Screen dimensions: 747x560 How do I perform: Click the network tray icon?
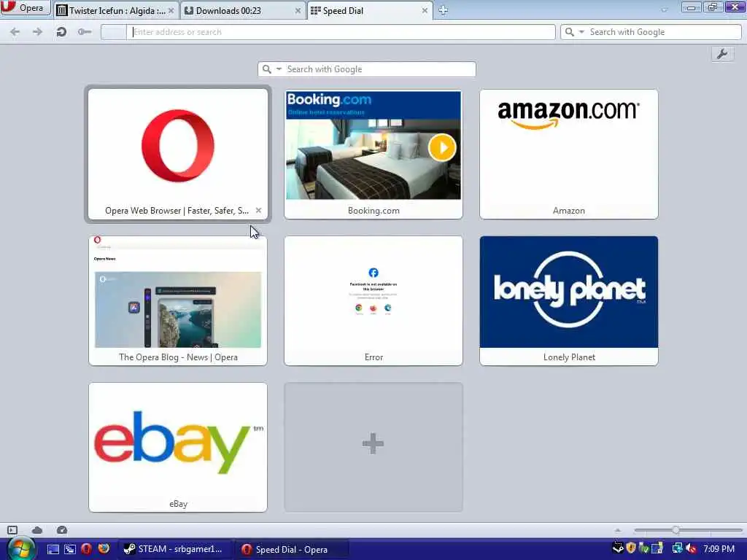click(x=677, y=548)
